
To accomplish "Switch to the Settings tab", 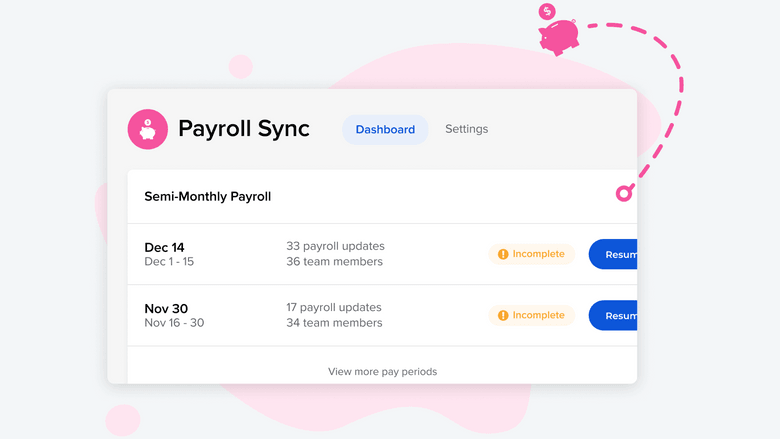I will [467, 129].
